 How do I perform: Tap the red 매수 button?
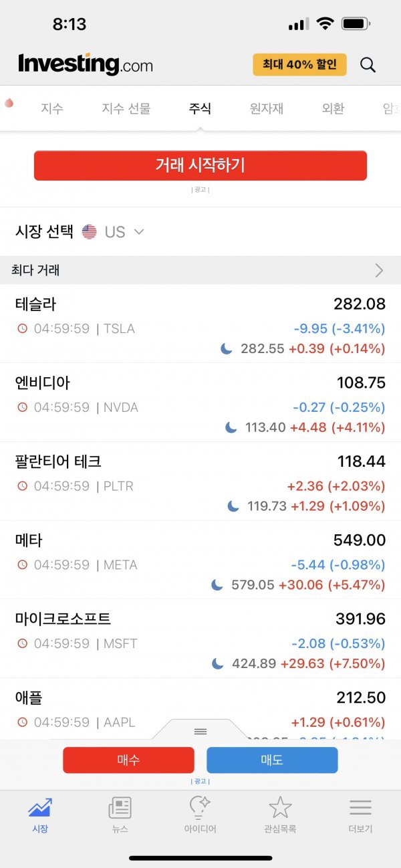coord(128,760)
